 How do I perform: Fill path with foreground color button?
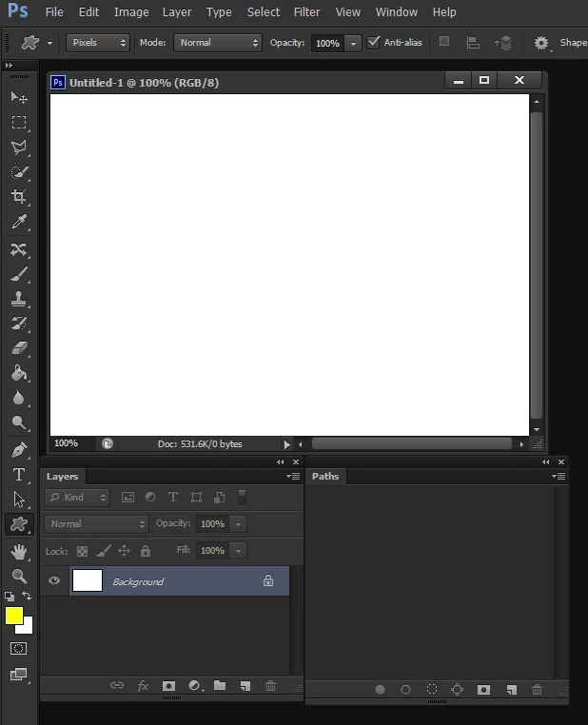click(x=380, y=690)
